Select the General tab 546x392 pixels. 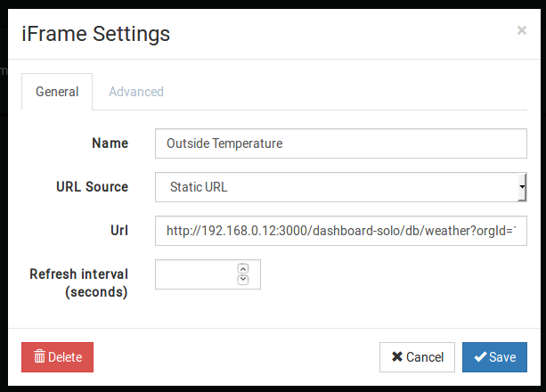coord(57,92)
